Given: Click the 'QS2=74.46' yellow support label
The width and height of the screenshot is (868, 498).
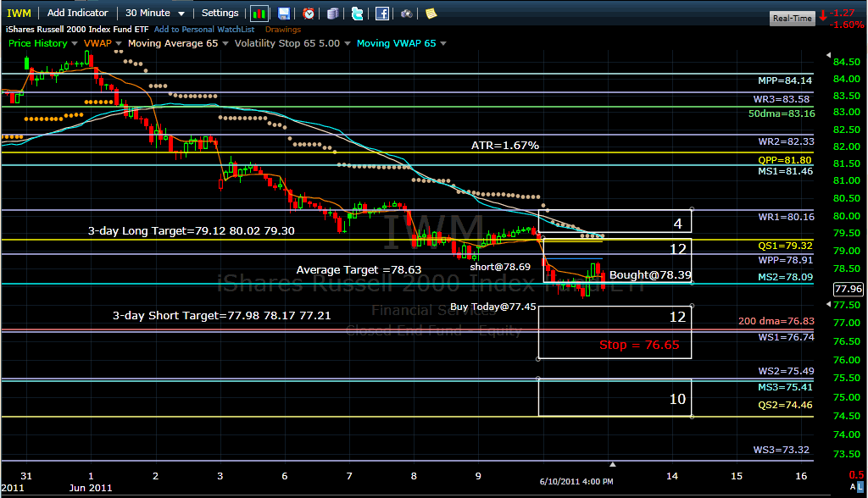Looking at the screenshot, I should 785,405.
